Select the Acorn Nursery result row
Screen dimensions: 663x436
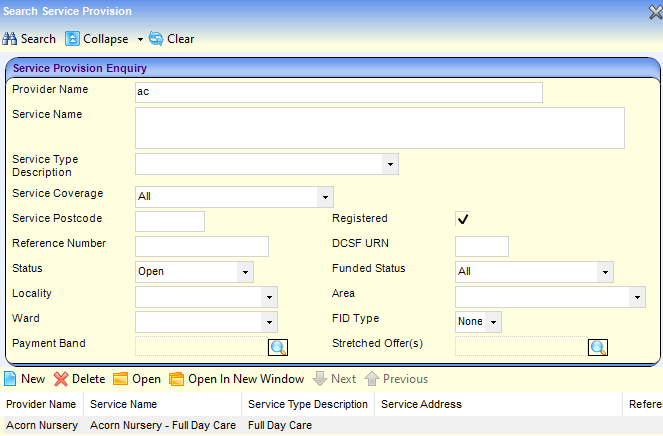coord(125,425)
